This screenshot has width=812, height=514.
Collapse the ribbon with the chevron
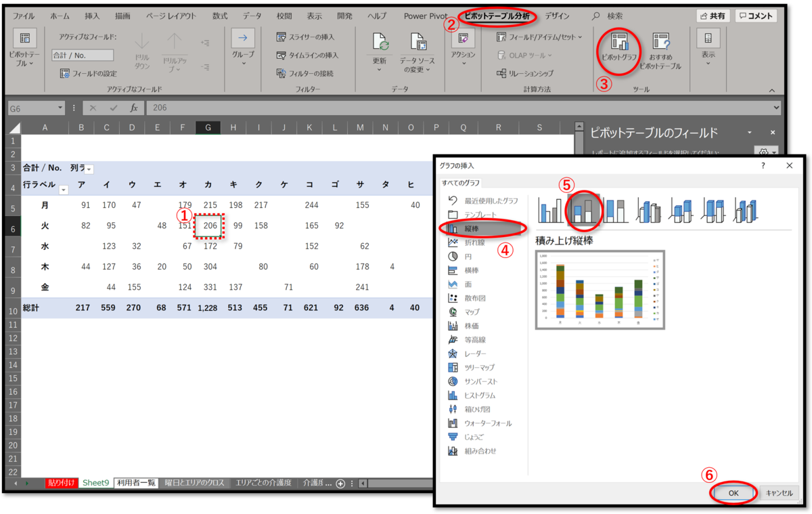(x=772, y=90)
